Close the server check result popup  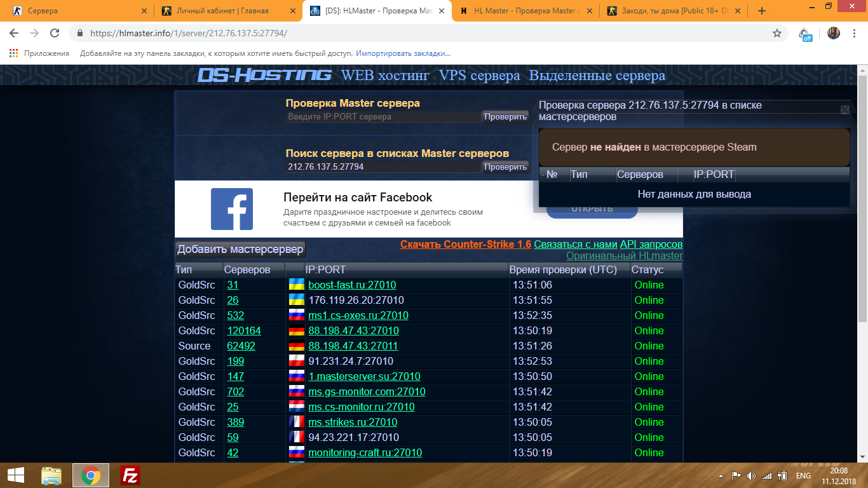click(x=844, y=110)
